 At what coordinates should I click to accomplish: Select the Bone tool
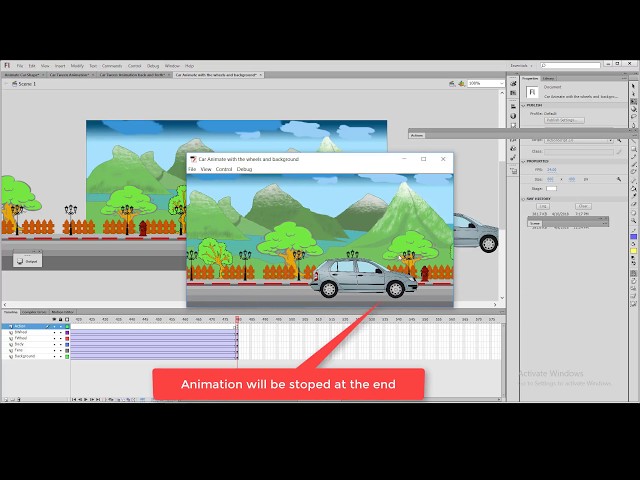[633, 181]
